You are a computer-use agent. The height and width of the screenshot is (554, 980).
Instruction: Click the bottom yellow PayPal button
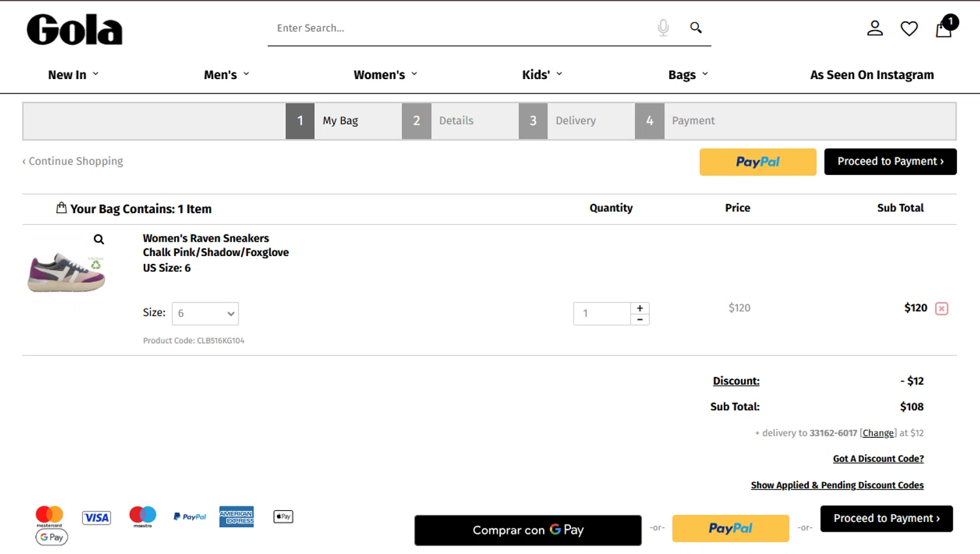[730, 529]
